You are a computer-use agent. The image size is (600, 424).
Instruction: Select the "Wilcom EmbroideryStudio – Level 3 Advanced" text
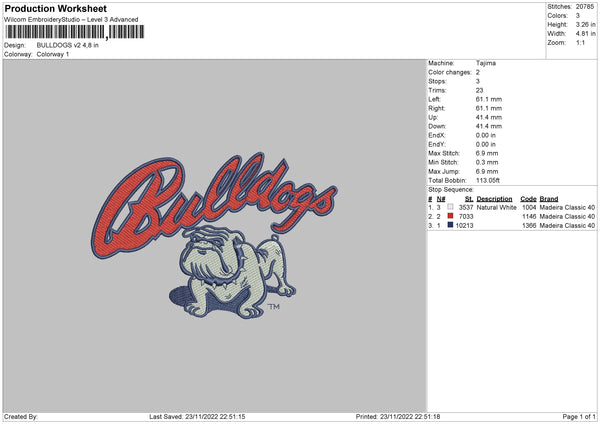pos(71,20)
